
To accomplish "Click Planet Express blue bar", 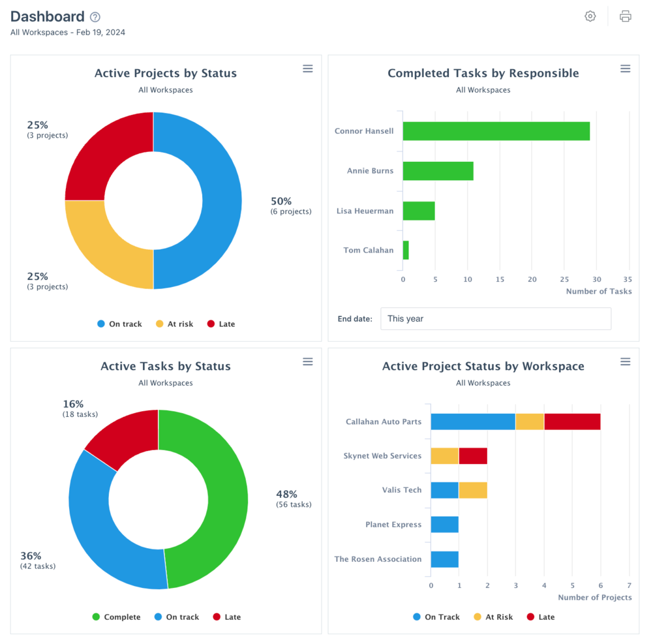I will click(444, 525).
